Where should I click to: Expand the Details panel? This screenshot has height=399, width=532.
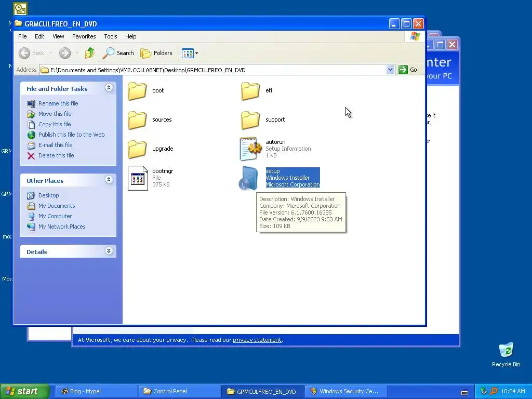pos(109,251)
